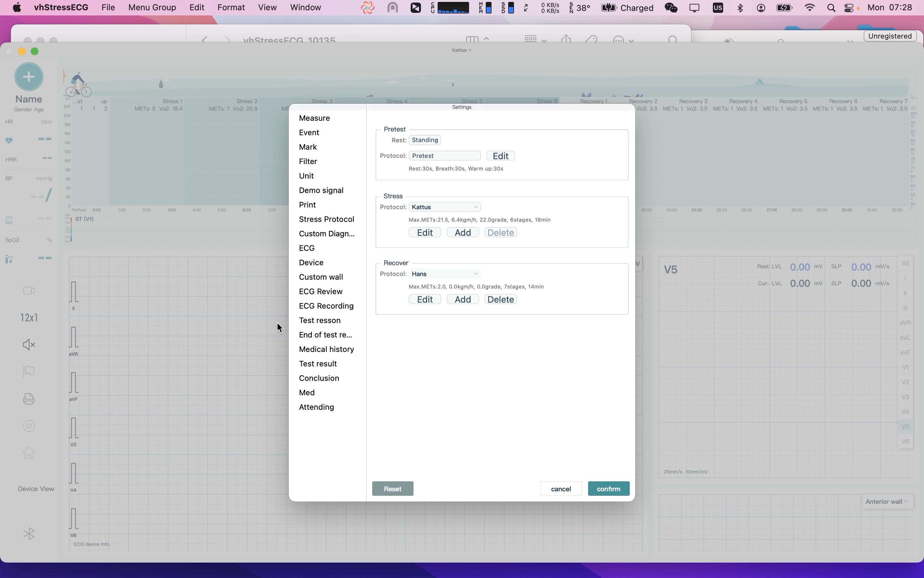This screenshot has width=924, height=578.
Task: Click Edit under Recover protocol
Action: (424, 299)
